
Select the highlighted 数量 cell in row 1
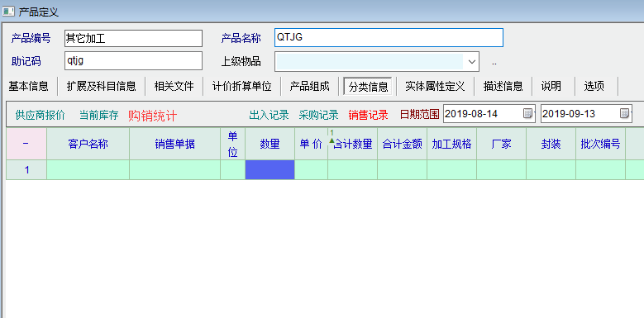click(270, 170)
